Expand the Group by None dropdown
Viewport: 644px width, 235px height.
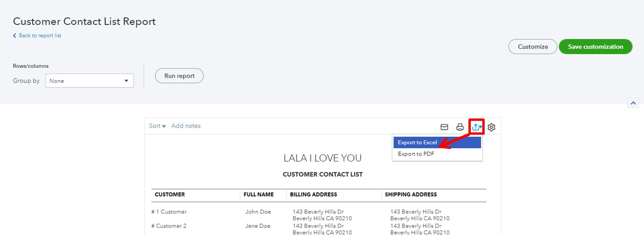(90, 81)
